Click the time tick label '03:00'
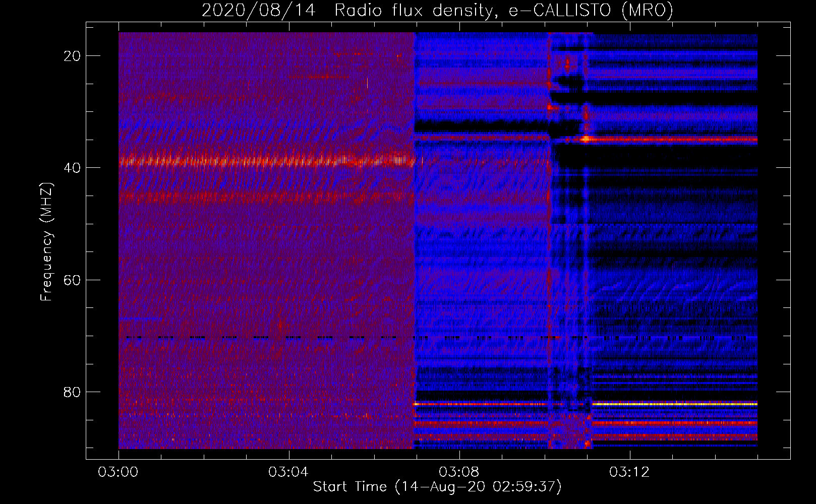816x504 pixels. [x=118, y=472]
